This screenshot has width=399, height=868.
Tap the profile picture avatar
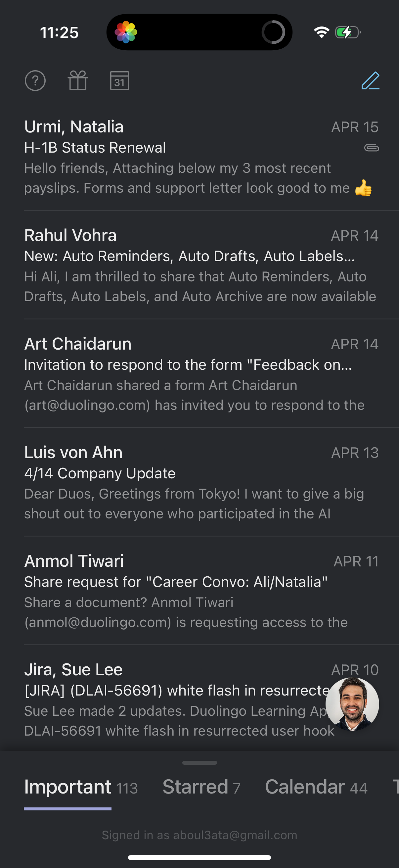pos(352,704)
